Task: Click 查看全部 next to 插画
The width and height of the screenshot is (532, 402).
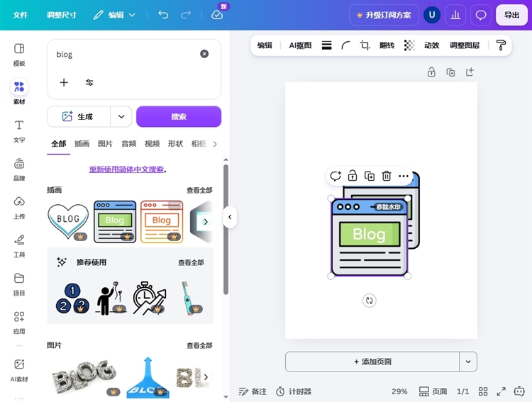Action: 199,190
